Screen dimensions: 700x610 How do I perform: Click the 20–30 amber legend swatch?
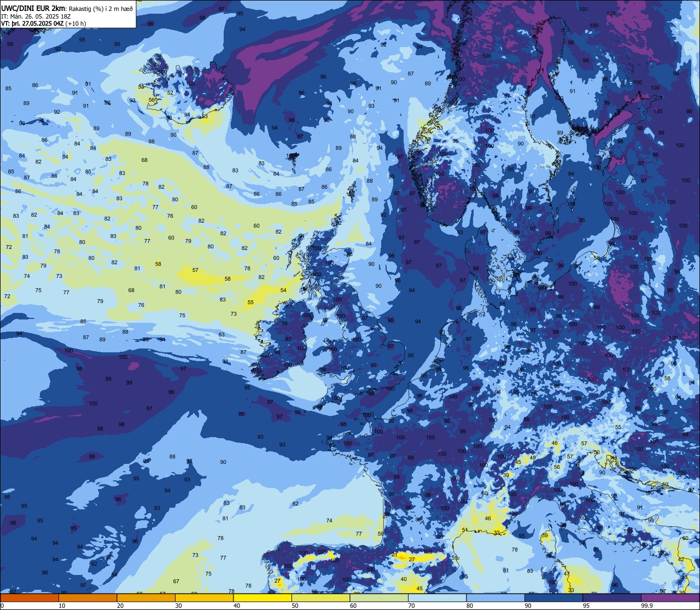146,597
